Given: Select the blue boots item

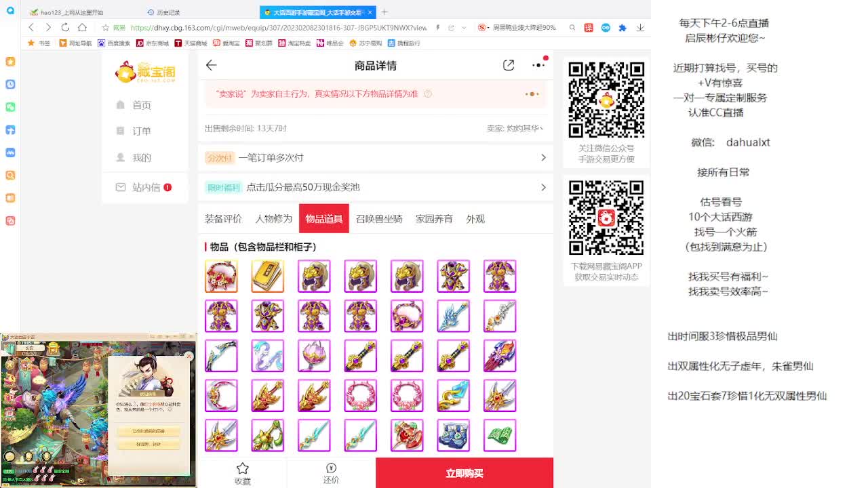Looking at the screenshot, I should click(x=453, y=435).
